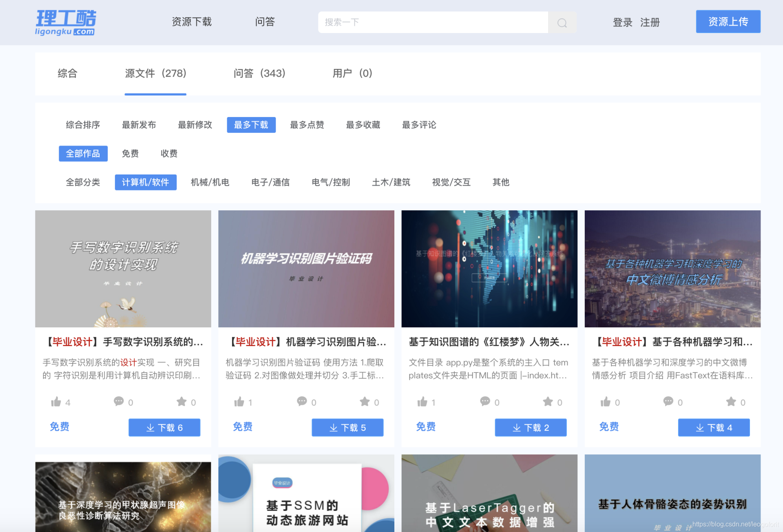Favorite the Dream of Red Mansions card
The width and height of the screenshot is (783, 532).
tap(548, 402)
